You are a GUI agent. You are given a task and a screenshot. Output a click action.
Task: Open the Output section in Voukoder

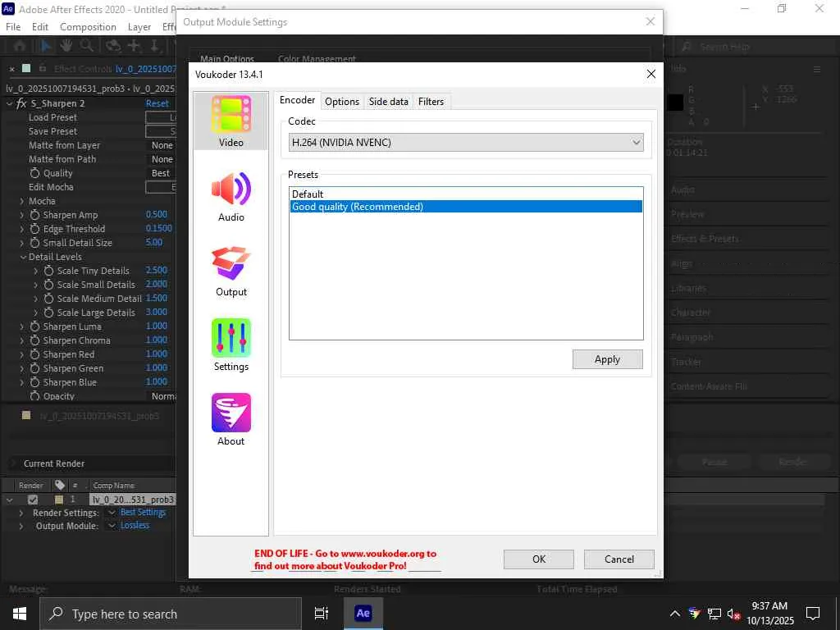231,271
